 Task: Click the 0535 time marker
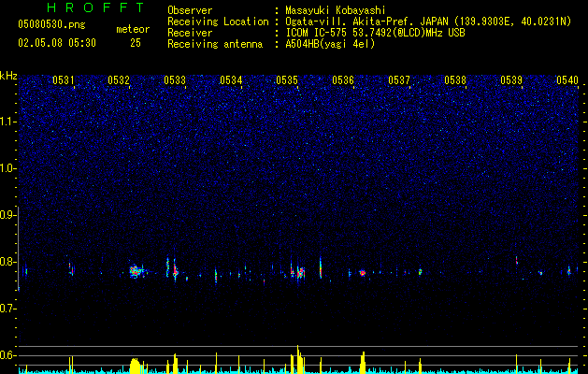[287, 80]
